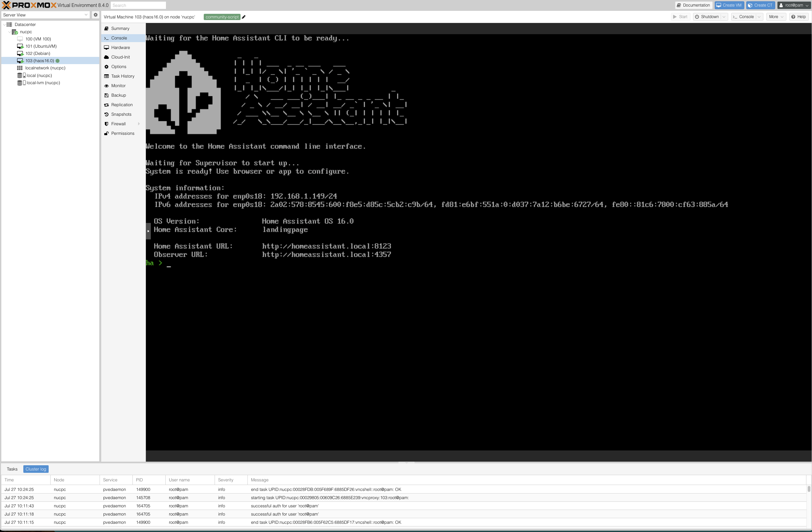
Task: Open the Backup section
Action: 118,95
